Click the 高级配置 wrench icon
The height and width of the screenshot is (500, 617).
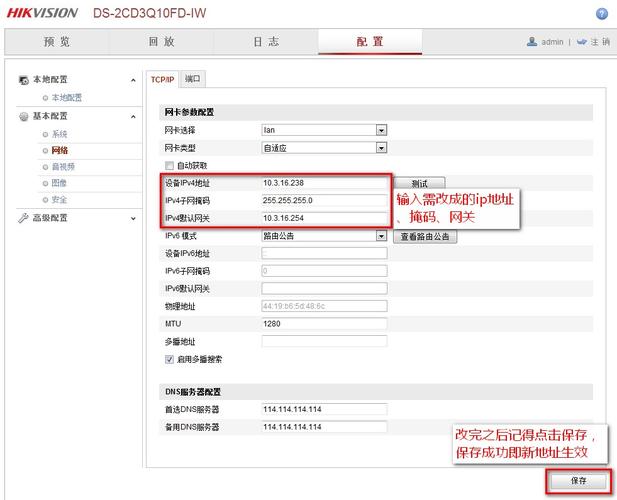point(23,218)
